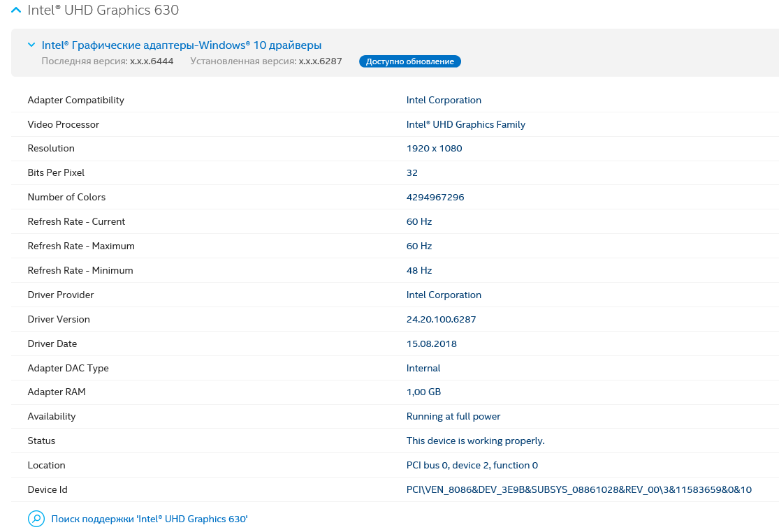Click the 60 Hz maximum refresh rate value

tap(418, 246)
